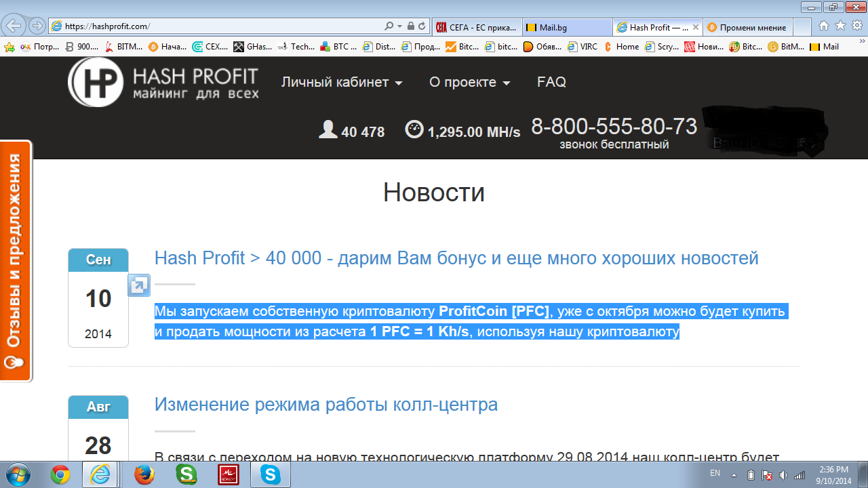The height and width of the screenshot is (488, 868).
Task: Open the green S application on taskbar
Action: tap(186, 475)
